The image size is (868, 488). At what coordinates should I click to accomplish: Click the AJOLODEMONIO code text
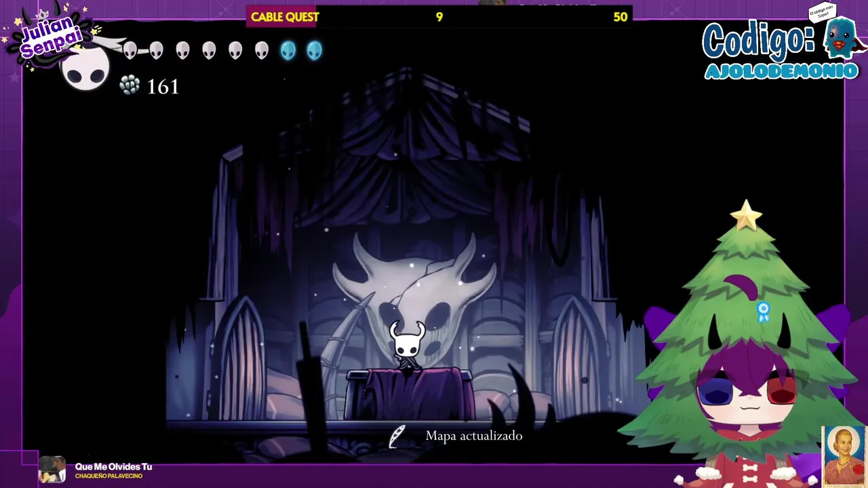click(x=781, y=71)
